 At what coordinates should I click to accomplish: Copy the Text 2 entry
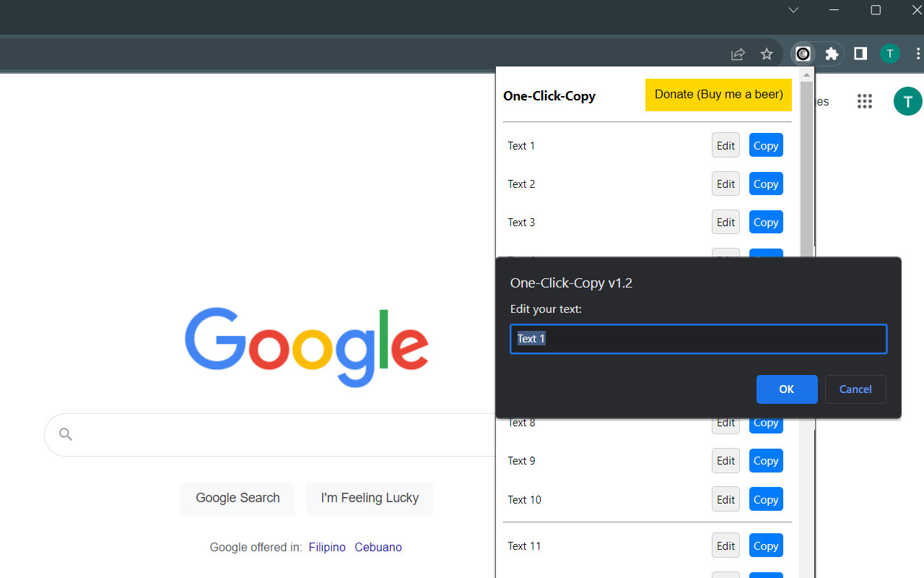point(765,184)
